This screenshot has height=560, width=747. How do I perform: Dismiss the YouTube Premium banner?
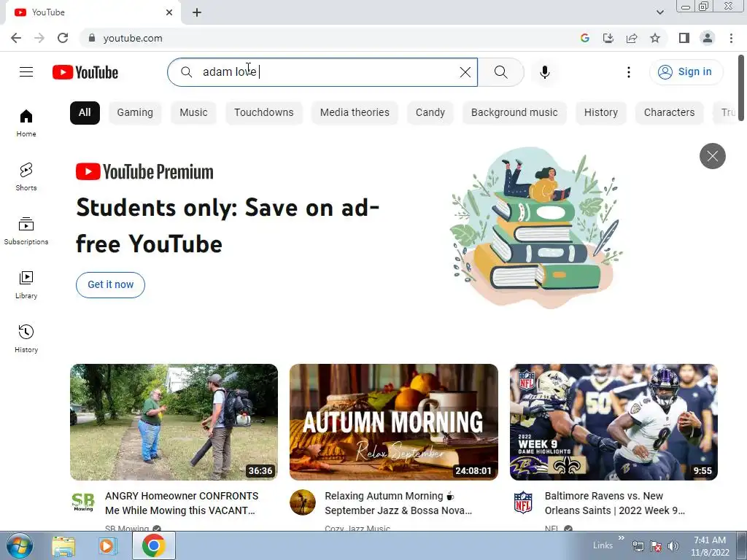click(x=712, y=156)
